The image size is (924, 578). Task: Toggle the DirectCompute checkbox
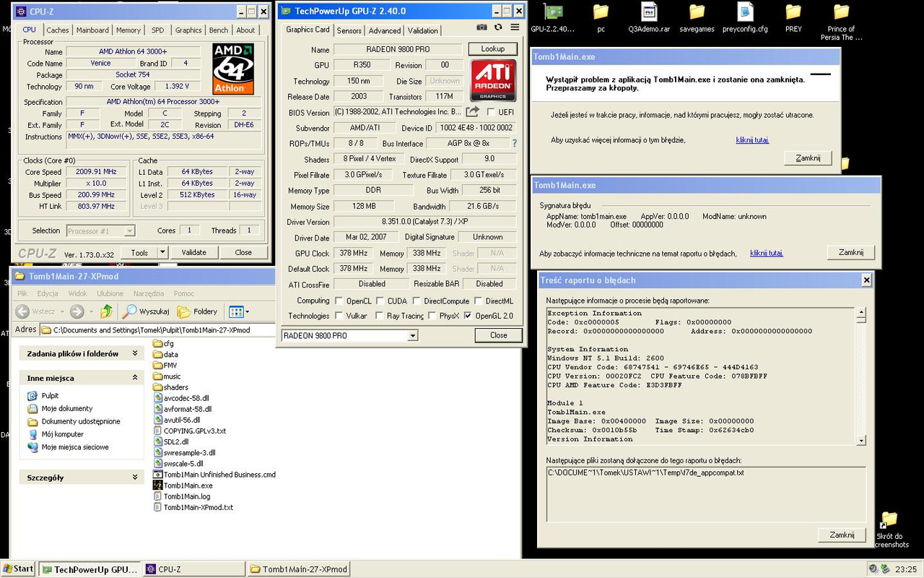coord(417,301)
